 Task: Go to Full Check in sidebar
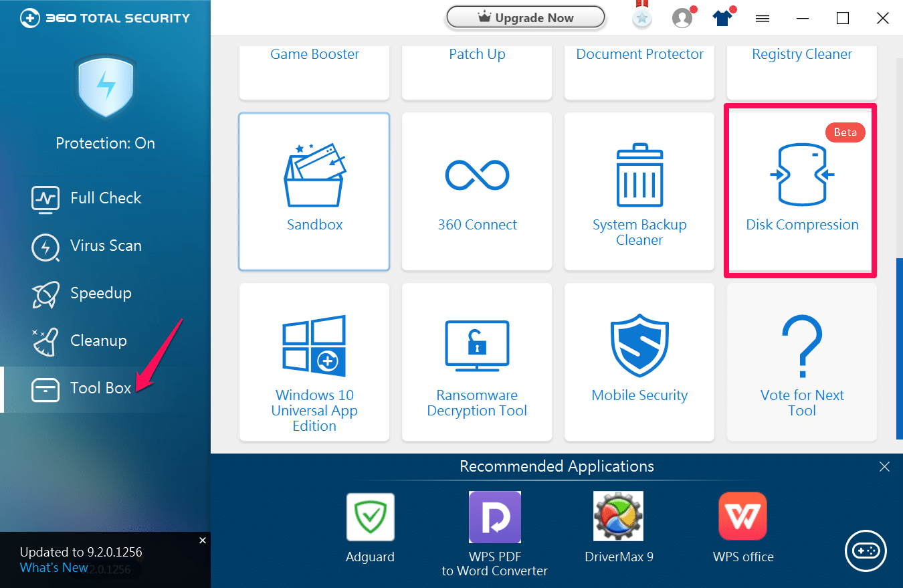click(105, 198)
